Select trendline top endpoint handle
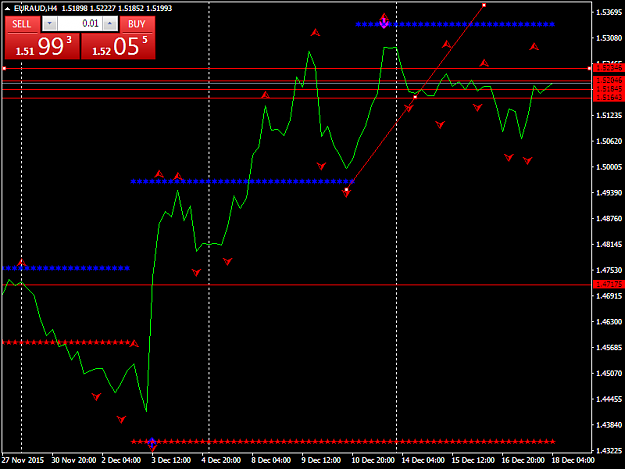 pyautogui.click(x=484, y=5)
